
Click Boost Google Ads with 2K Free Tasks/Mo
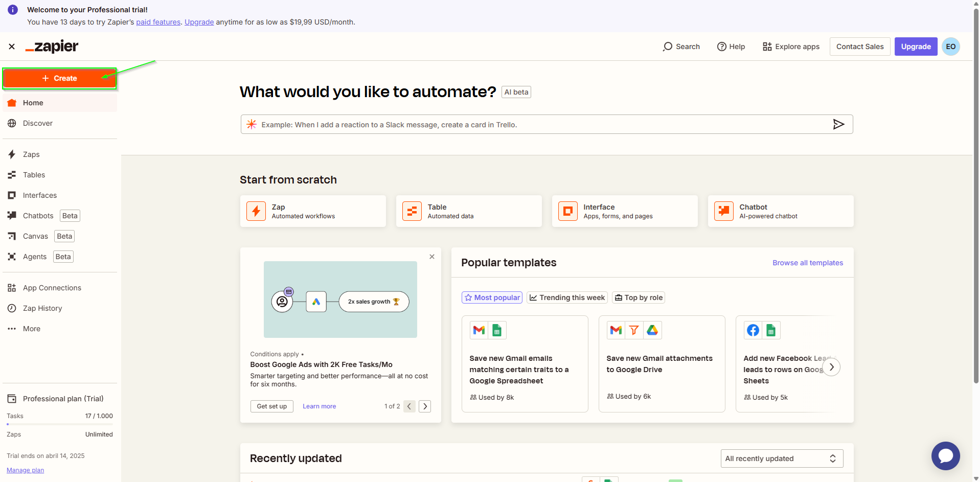[321, 364]
